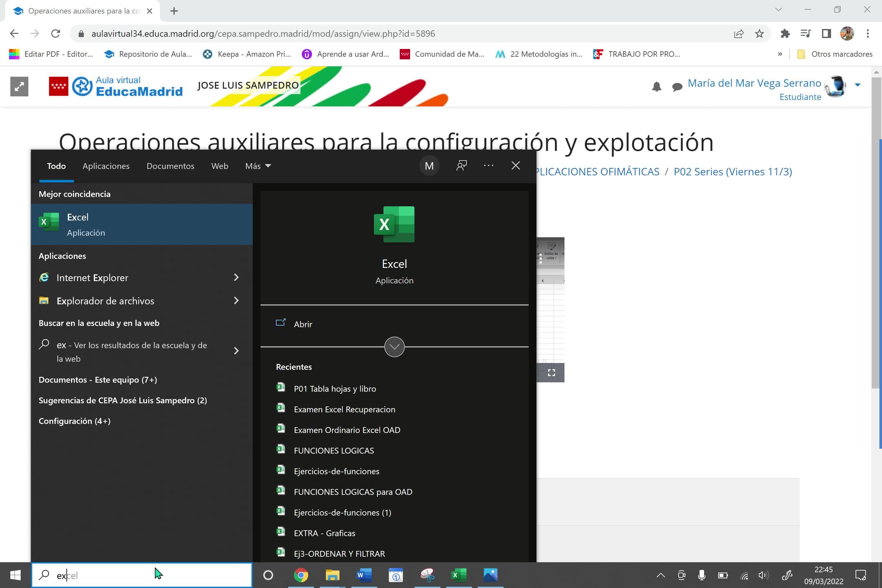Toggle Chrome side panel icon

point(826,34)
